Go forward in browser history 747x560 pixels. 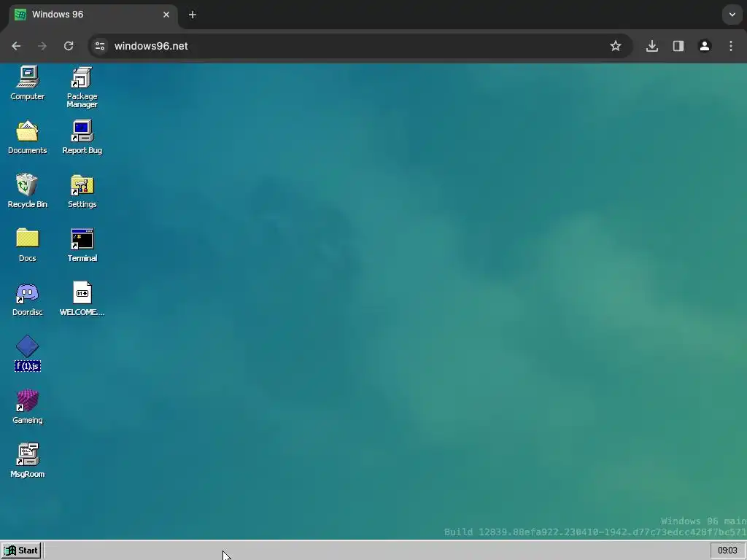point(42,46)
